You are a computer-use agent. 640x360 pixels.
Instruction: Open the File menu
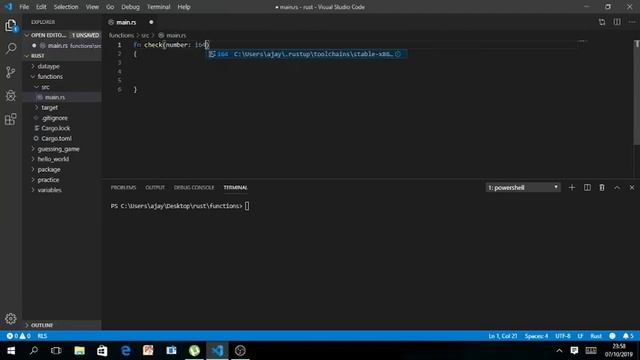pos(24,7)
